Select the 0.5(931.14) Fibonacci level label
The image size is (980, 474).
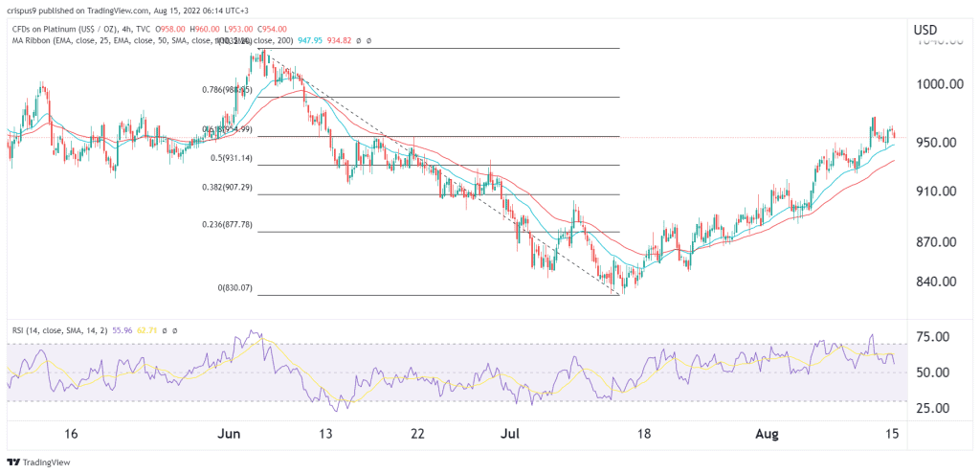[x=231, y=158]
